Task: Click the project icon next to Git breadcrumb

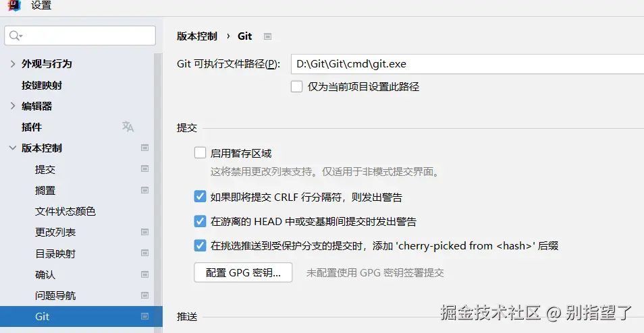Action: 267,36
